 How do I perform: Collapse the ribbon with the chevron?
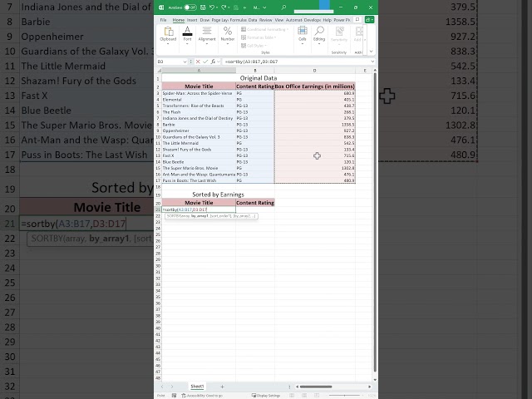[x=371, y=52]
